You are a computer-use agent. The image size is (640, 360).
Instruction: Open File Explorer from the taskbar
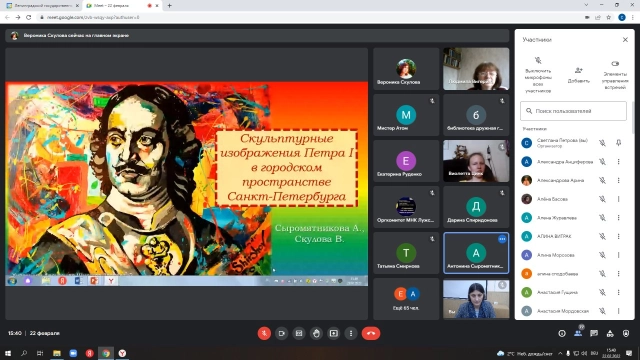pyautogui.click(x=57, y=353)
